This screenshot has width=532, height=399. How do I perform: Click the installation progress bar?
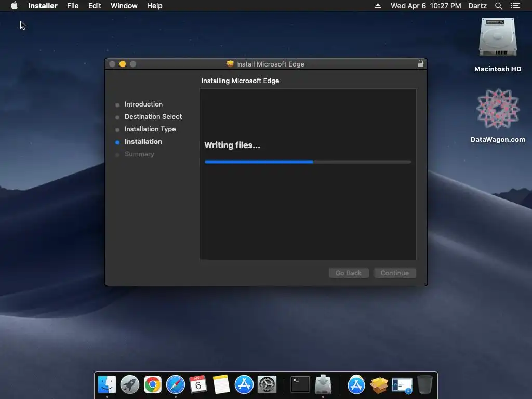[308, 162]
